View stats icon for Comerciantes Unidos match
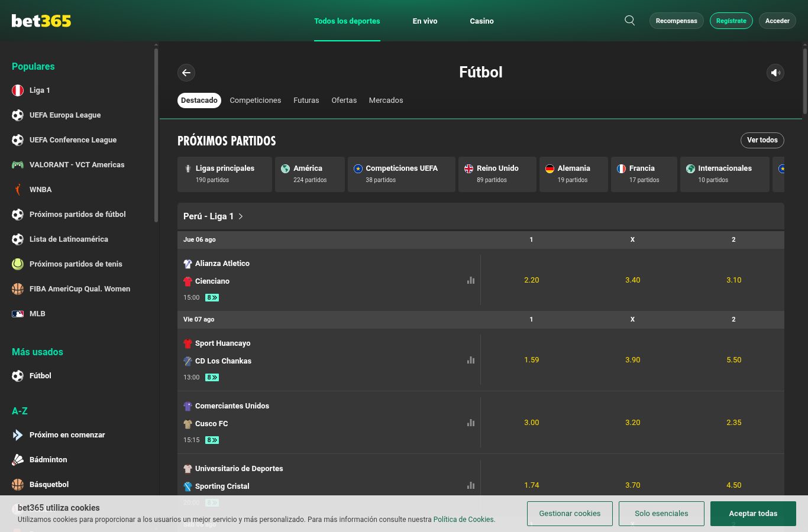Viewport: 808px width, 532px height. [x=471, y=423]
